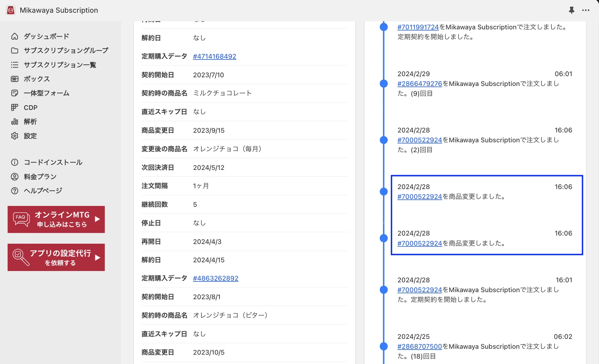Click the integrated form icon
The width and height of the screenshot is (599, 364).
tap(15, 93)
